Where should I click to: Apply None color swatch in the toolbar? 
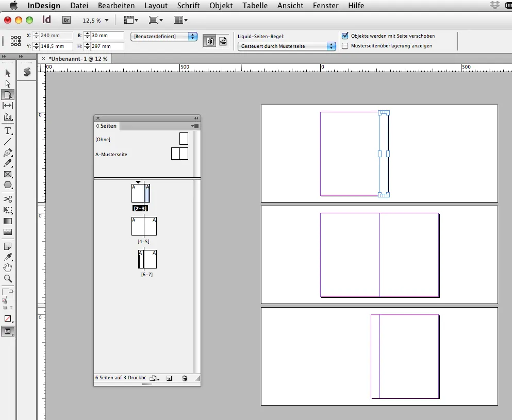(8, 318)
